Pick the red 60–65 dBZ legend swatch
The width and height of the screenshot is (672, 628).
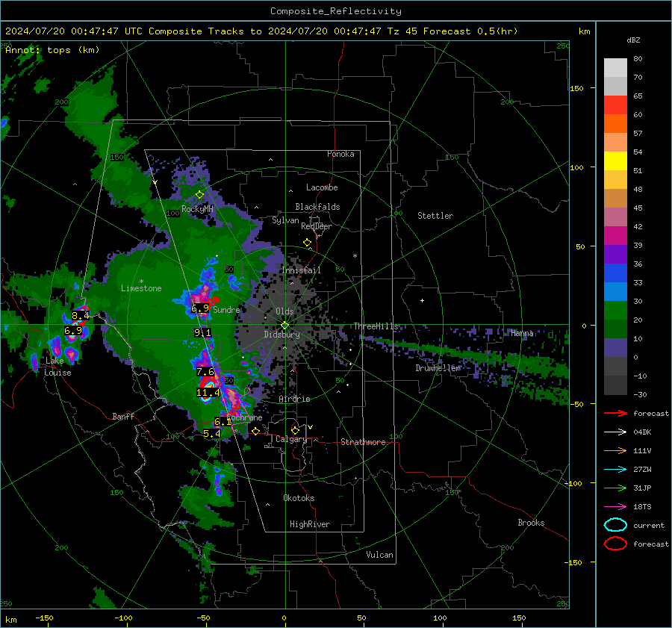[615, 105]
